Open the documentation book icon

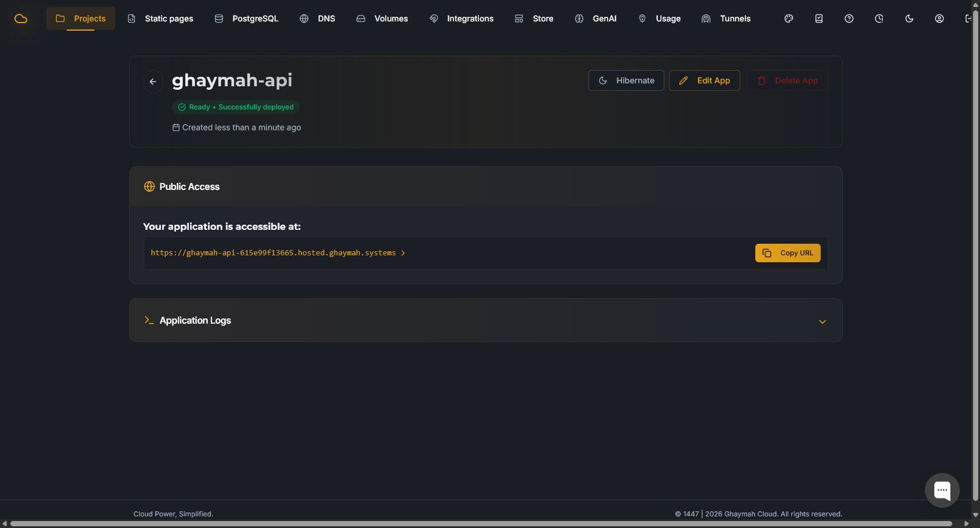(x=819, y=19)
